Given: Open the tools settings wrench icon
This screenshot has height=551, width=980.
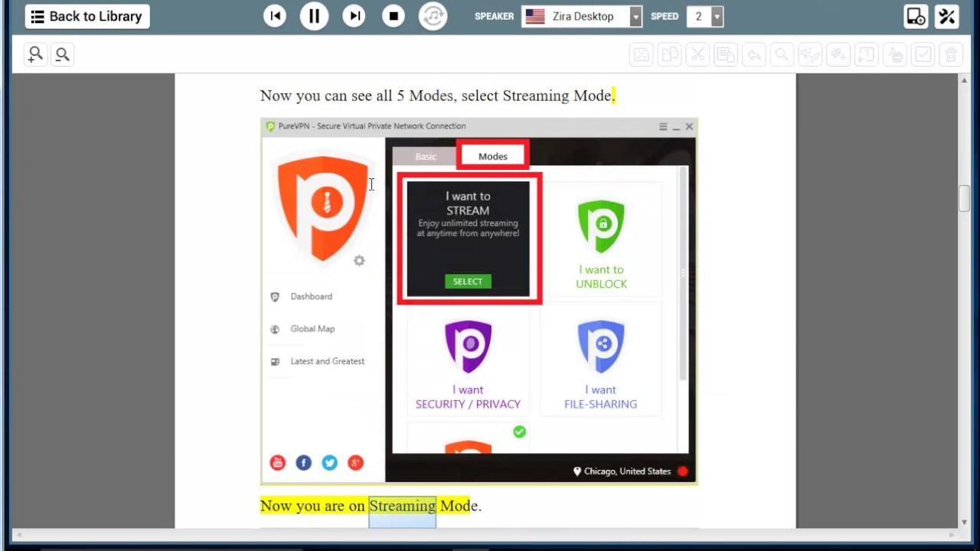Looking at the screenshot, I should (947, 16).
